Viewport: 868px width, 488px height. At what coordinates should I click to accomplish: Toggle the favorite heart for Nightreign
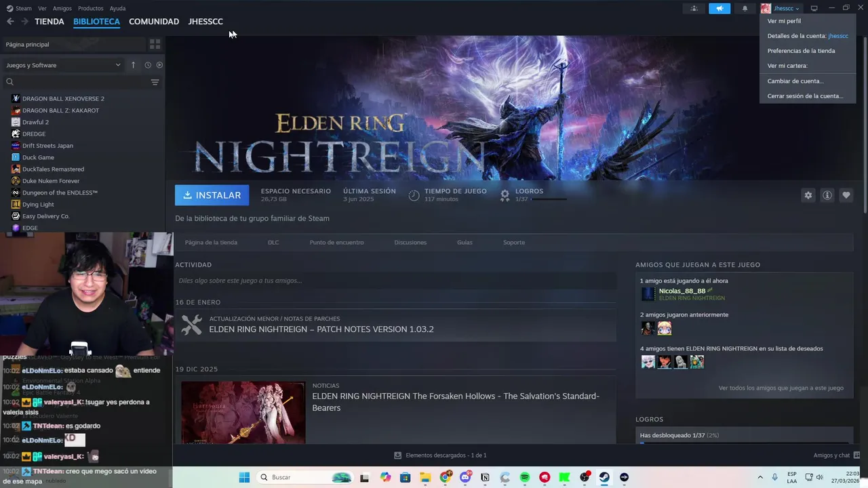[846, 195]
